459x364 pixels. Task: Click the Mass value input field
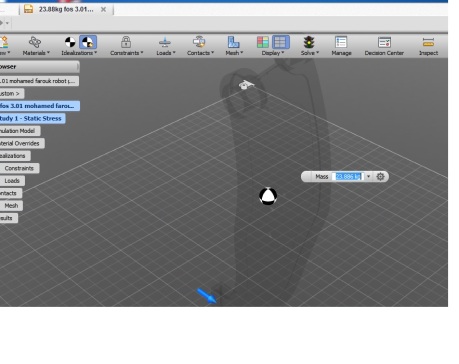point(348,176)
